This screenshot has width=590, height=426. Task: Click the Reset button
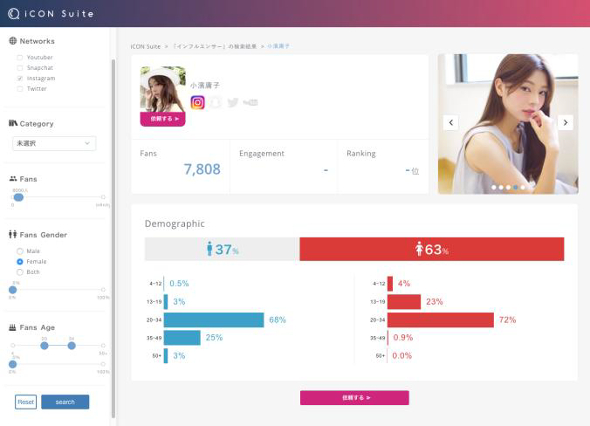[26, 402]
